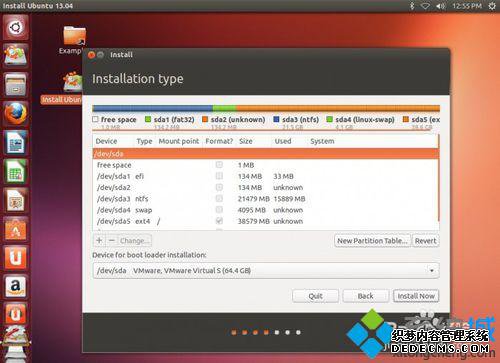This screenshot has height=363, width=500.
Task: Open the Amazon launcher icon
Action: click(16, 287)
